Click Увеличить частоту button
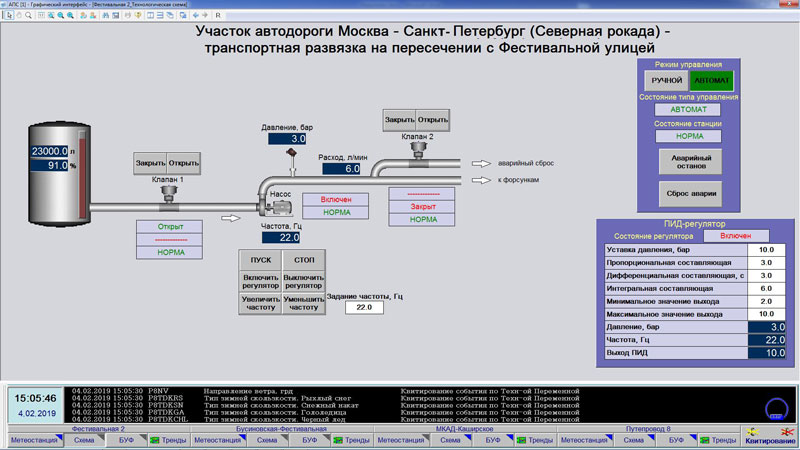 (260, 304)
